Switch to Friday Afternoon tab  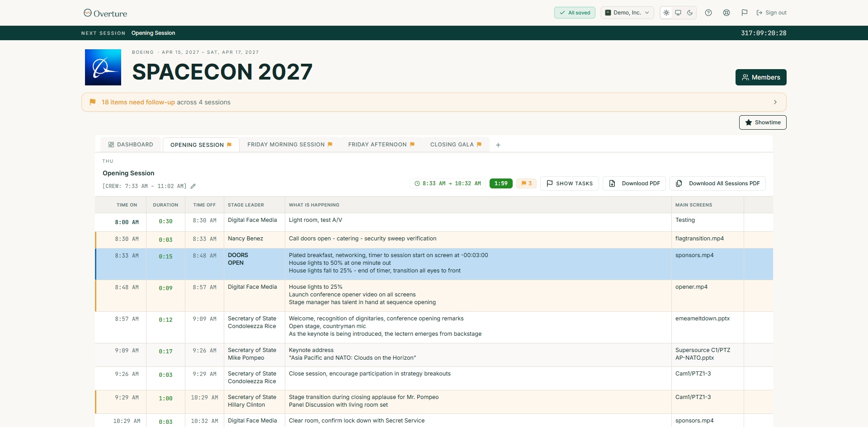381,145
